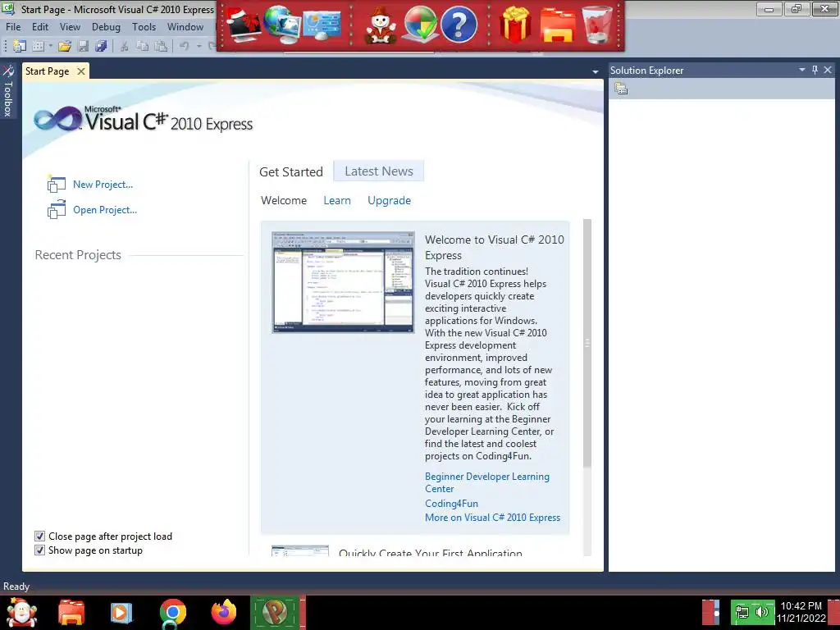Viewport: 840px width, 630px height.
Task: Open the Tools menu
Action: click(x=144, y=27)
